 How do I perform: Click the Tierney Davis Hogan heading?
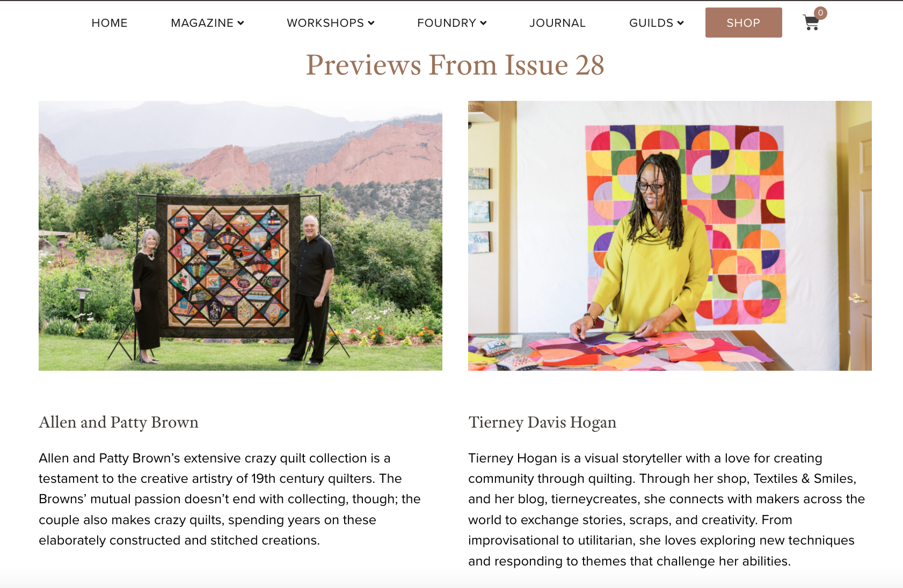(542, 422)
